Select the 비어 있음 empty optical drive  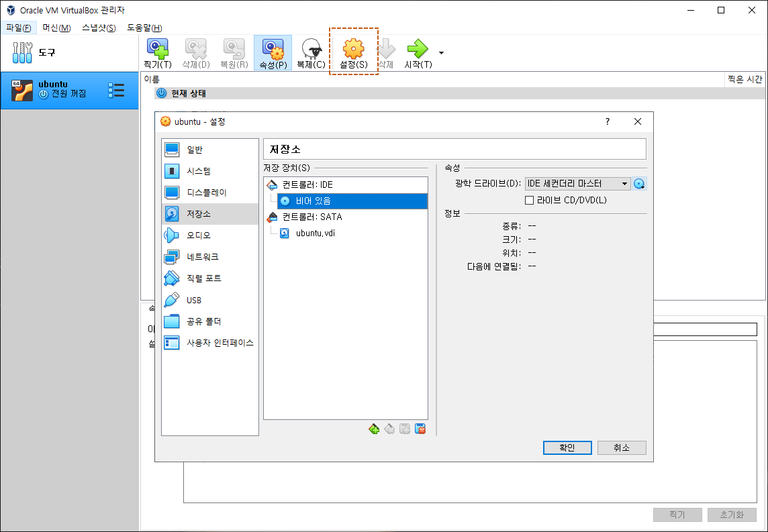point(352,201)
